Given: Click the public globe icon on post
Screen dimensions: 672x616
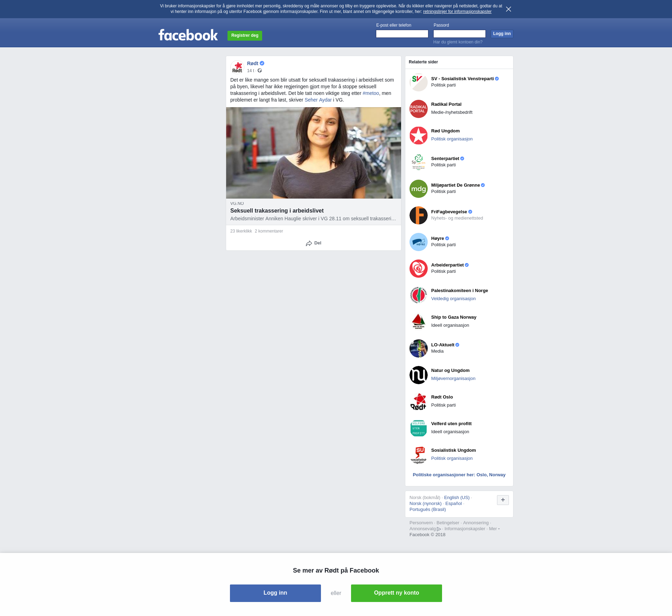Looking at the screenshot, I should 260,71.
